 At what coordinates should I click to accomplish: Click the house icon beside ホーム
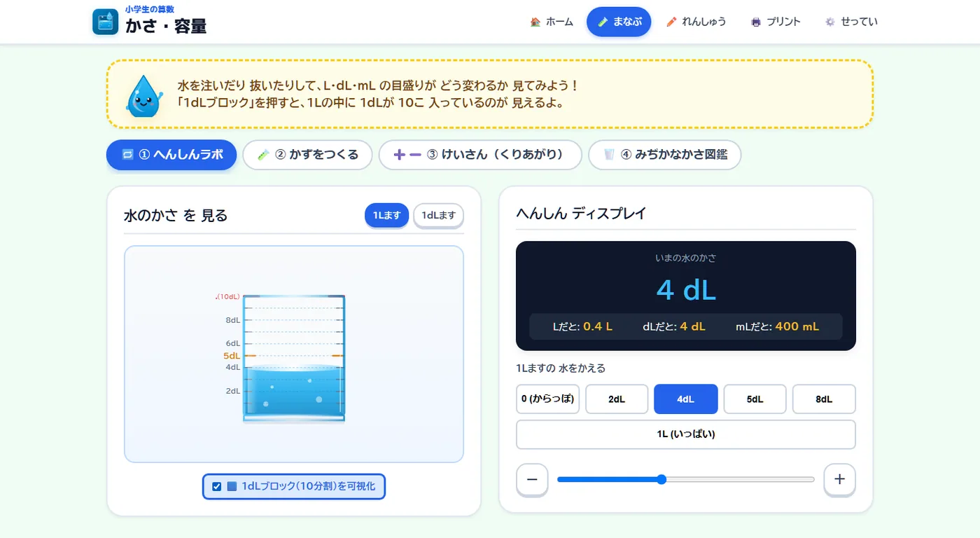click(535, 22)
